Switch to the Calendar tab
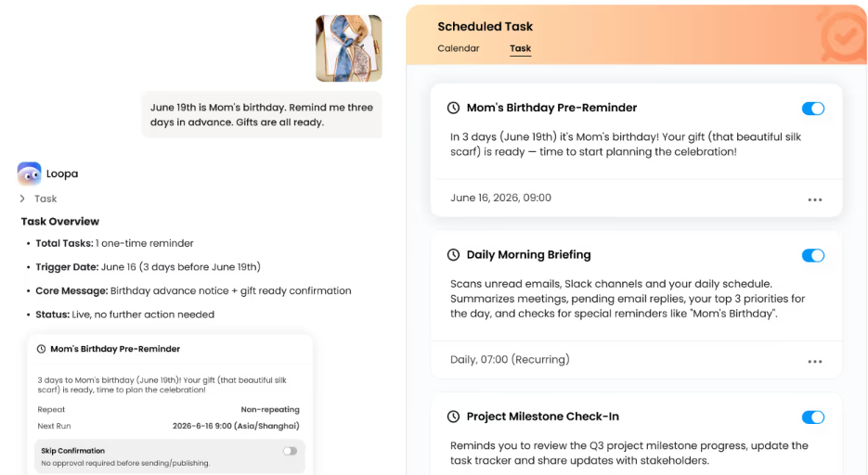Viewport: 868px width, 475px height. [459, 48]
